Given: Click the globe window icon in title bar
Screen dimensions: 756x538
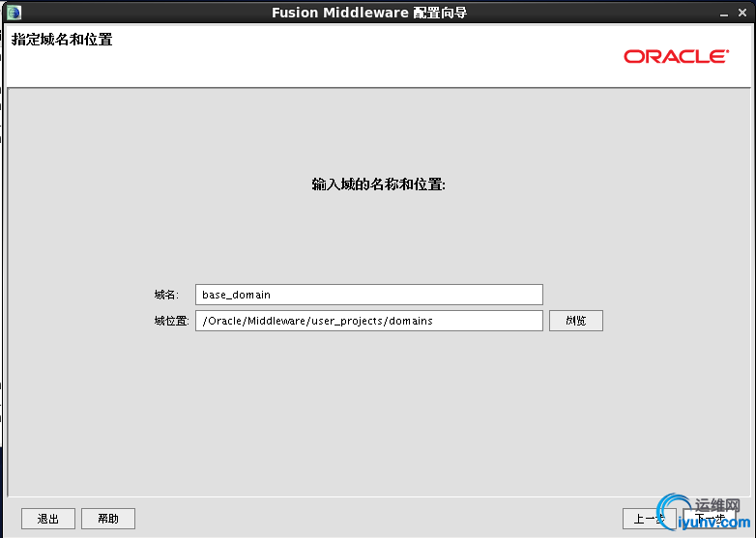Looking at the screenshot, I should tap(14, 12).
